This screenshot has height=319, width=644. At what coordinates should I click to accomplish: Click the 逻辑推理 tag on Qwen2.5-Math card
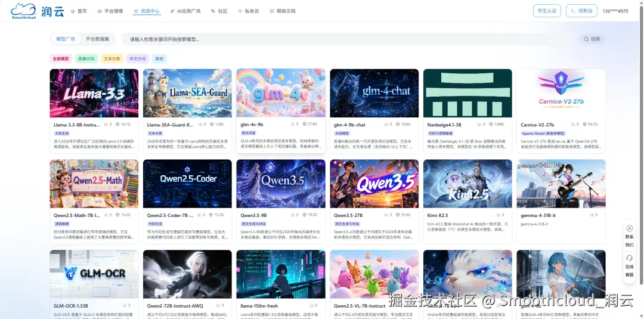pos(62,224)
